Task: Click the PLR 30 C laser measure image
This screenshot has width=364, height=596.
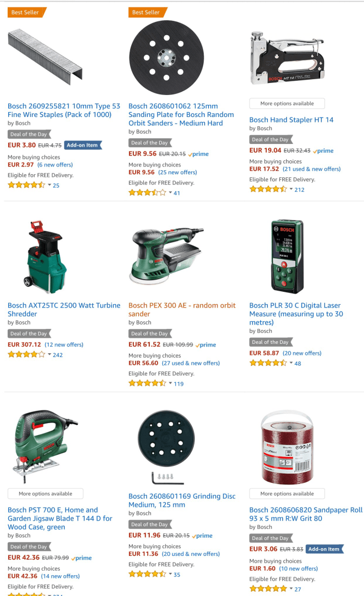Action: [287, 257]
